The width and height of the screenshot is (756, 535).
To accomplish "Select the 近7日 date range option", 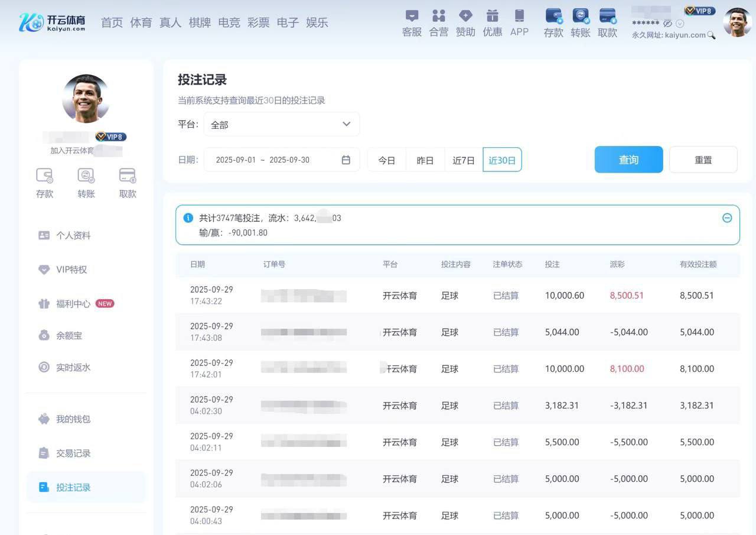I will pyautogui.click(x=464, y=160).
